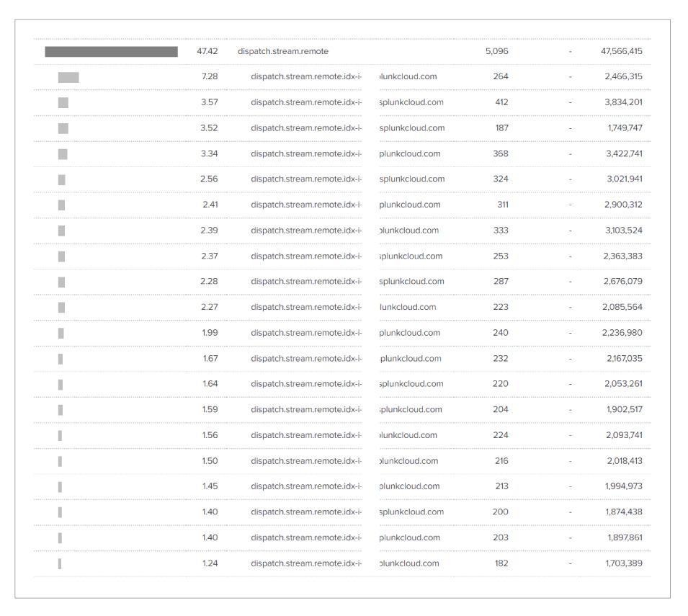This screenshot has height=616, width=688.
Task: Select output count 1,897,861
Action: point(625,537)
